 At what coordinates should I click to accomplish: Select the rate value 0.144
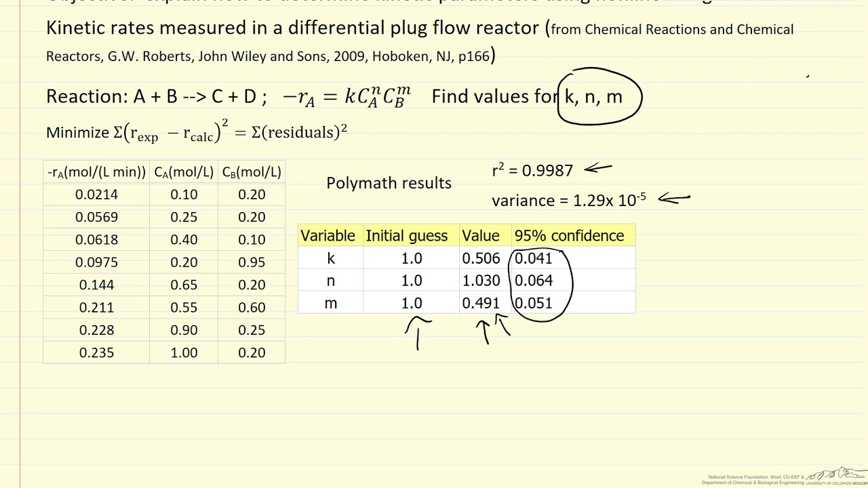click(x=96, y=285)
